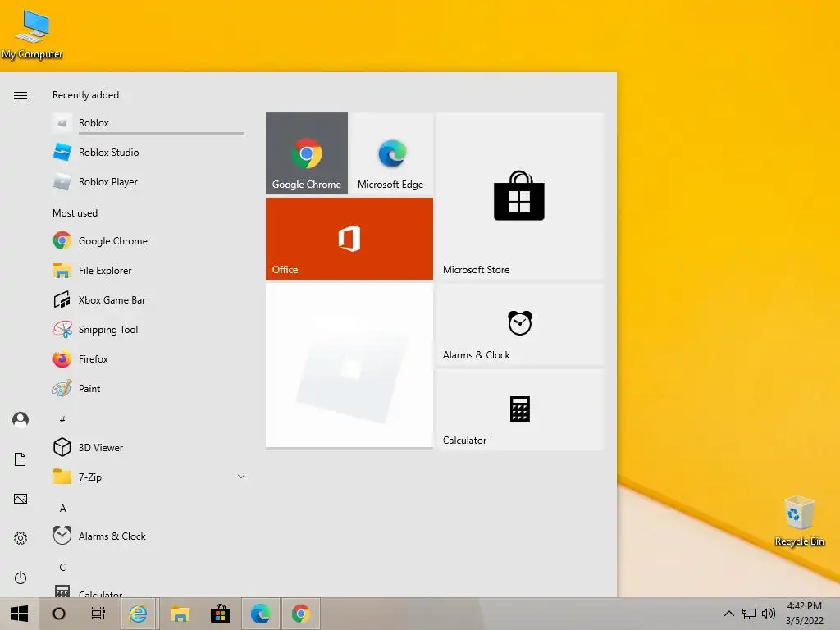Image resolution: width=840 pixels, height=630 pixels.
Task: Launch the Office tile
Action: click(x=349, y=239)
